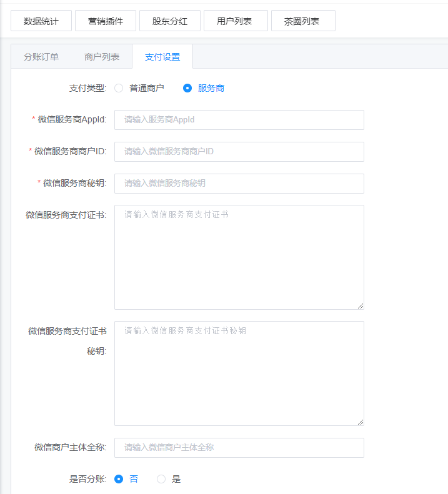
Task: Focus the 微信服务商AppId input field
Action: [x=239, y=120]
